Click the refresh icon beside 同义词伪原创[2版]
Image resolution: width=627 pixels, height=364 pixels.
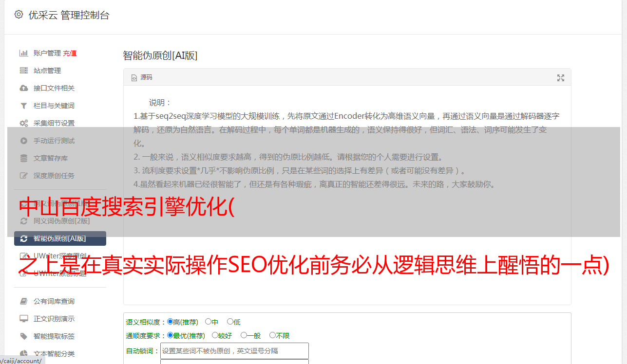pos(23,221)
